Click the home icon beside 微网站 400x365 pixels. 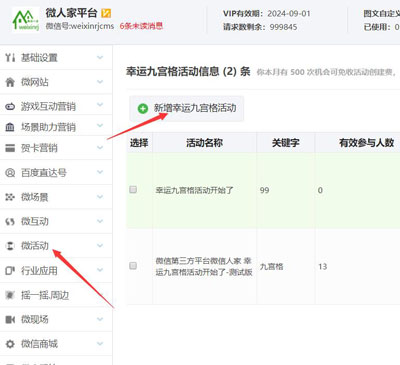click(10, 82)
